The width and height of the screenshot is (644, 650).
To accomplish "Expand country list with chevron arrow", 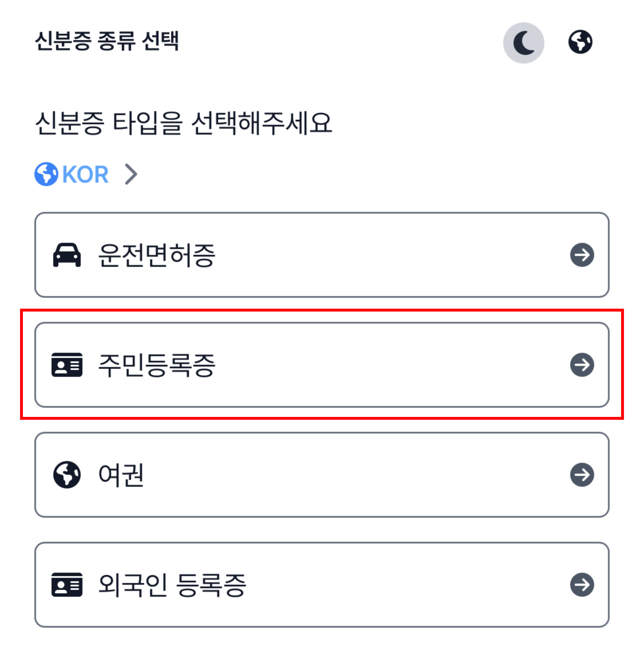I will (x=131, y=174).
